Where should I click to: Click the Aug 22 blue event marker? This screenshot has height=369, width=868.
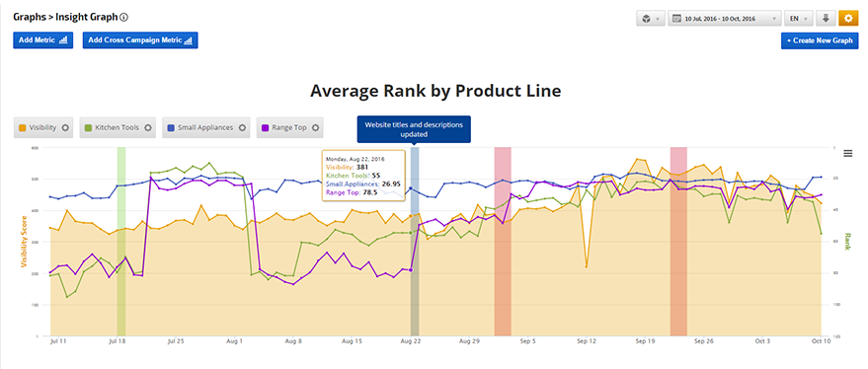415,241
